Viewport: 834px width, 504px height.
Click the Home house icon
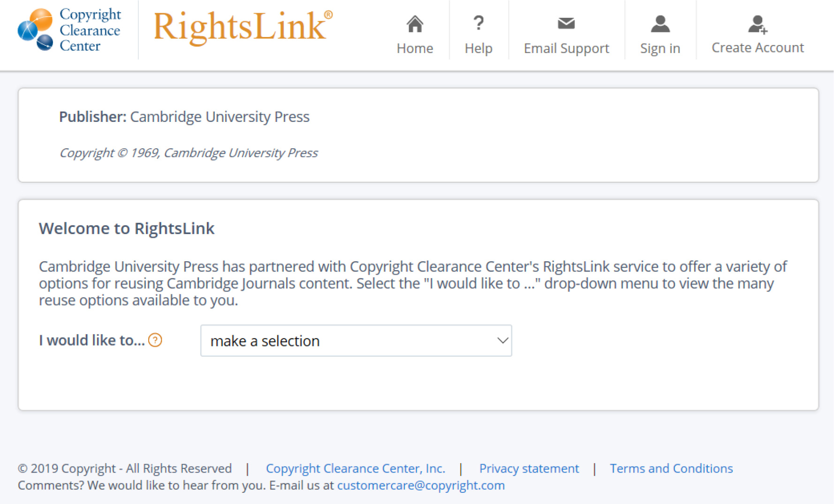(x=415, y=24)
